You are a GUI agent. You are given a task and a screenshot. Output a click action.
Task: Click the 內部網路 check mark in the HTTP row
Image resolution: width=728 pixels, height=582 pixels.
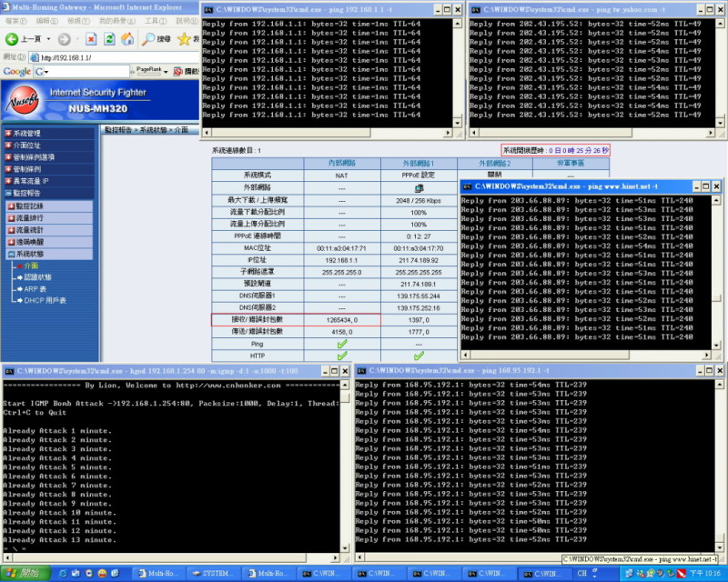pyautogui.click(x=342, y=356)
